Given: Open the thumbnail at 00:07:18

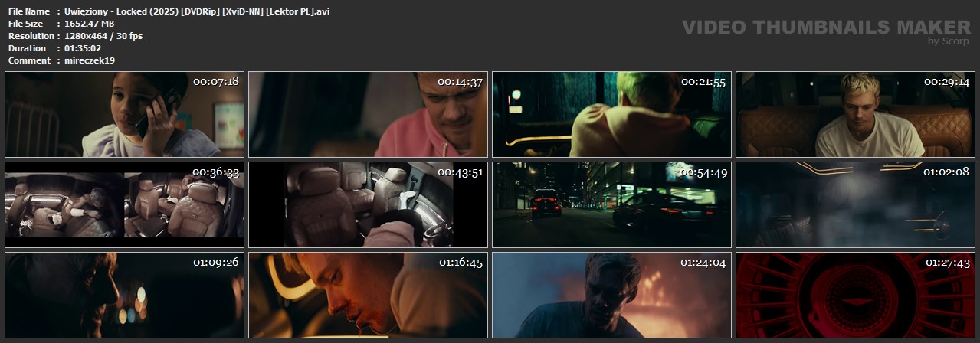Looking at the screenshot, I should (124, 115).
